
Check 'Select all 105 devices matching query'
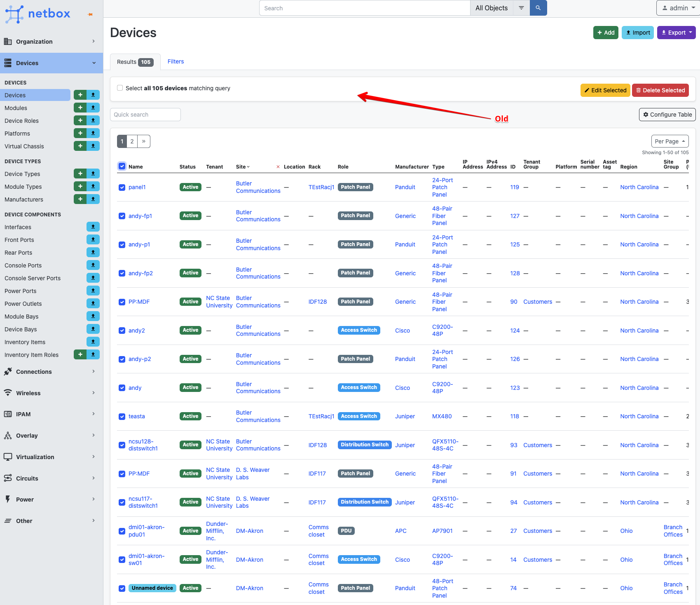click(x=120, y=88)
